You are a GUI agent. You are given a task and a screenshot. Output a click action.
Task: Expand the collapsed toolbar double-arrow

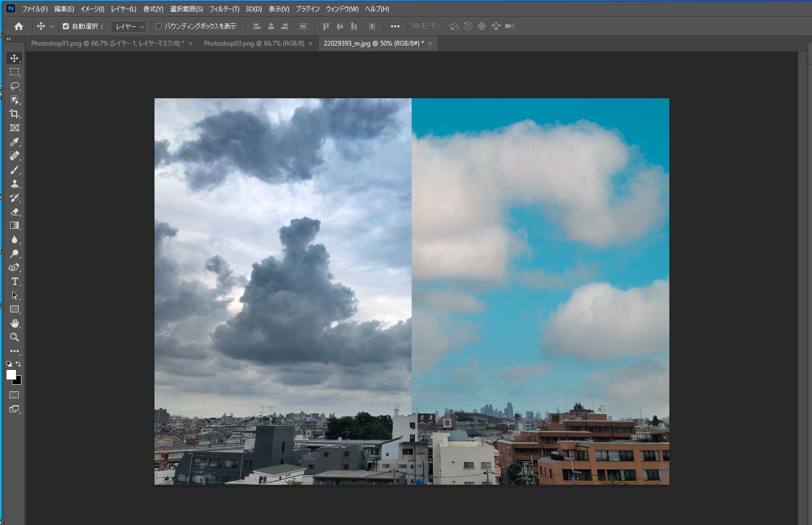pyautogui.click(x=9, y=39)
